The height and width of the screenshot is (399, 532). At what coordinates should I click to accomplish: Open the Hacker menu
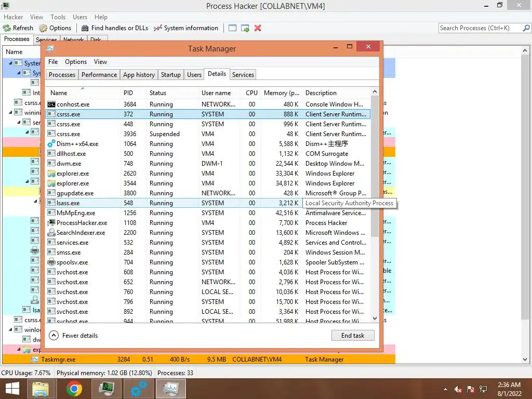point(13,17)
